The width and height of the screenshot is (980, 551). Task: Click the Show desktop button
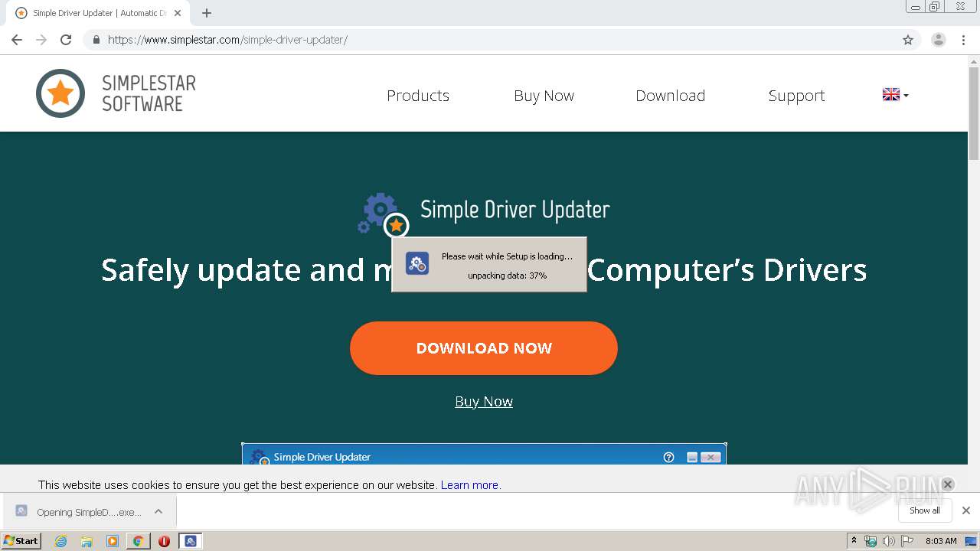[x=972, y=541]
